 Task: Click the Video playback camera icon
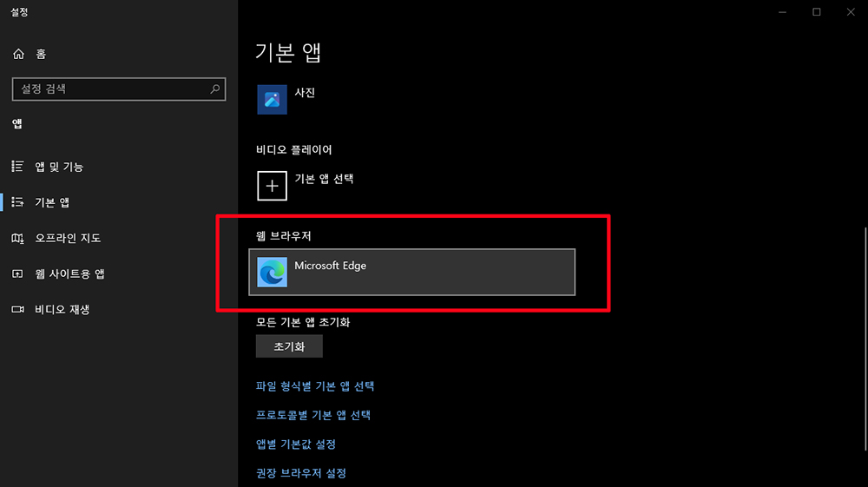coord(17,309)
